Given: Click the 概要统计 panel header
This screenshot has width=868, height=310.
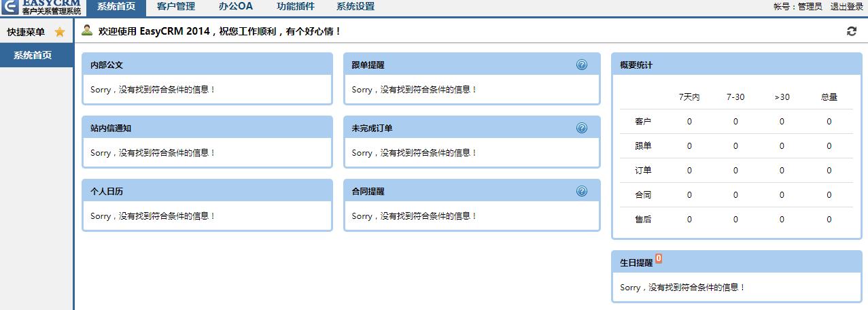Looking at the screenshot, I should coord(737,65).
